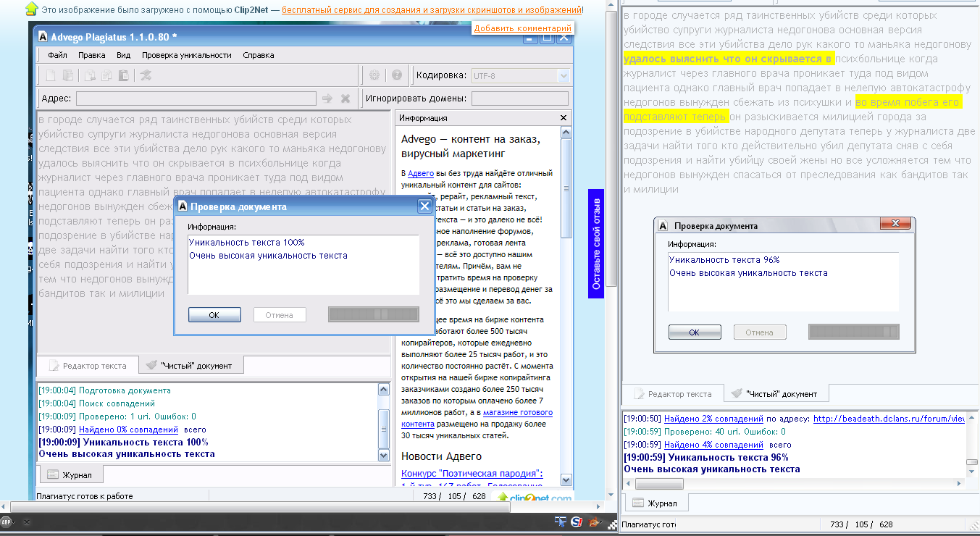Open the Вид menu
The width and height of the screenshot is (980, 536).
pyautogui.click(x=124, y=55)
